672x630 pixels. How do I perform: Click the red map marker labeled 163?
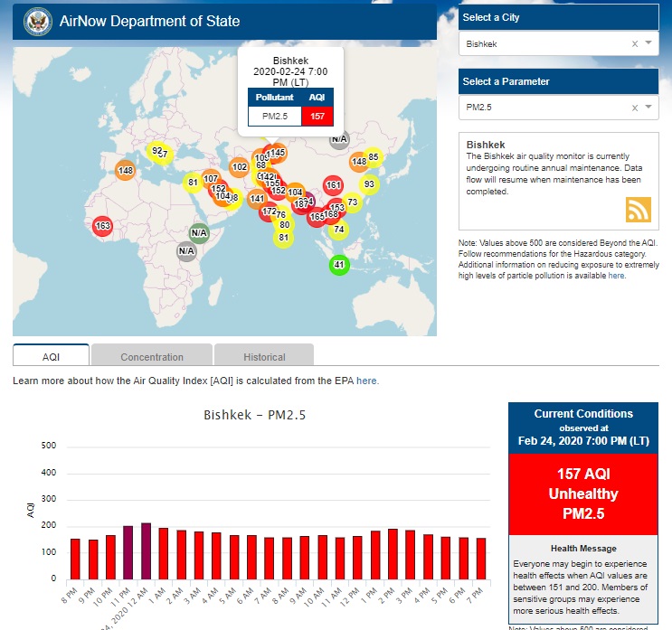click(102, 226)
